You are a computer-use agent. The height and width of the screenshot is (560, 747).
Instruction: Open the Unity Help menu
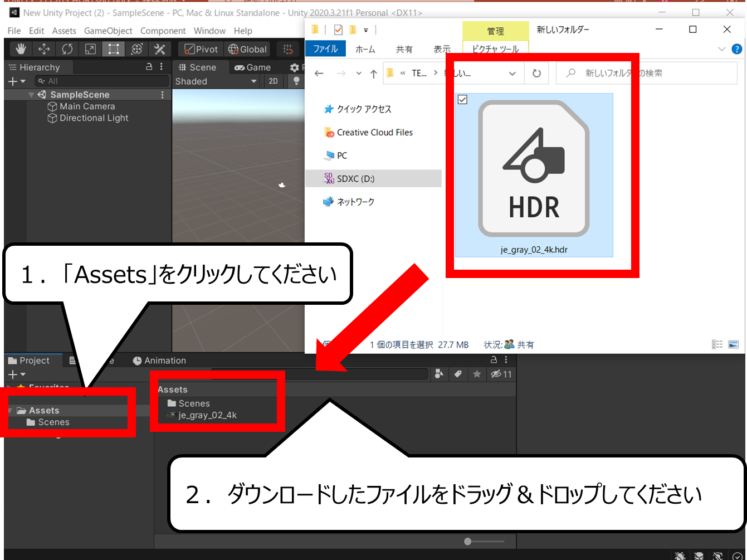click(243, 31)
